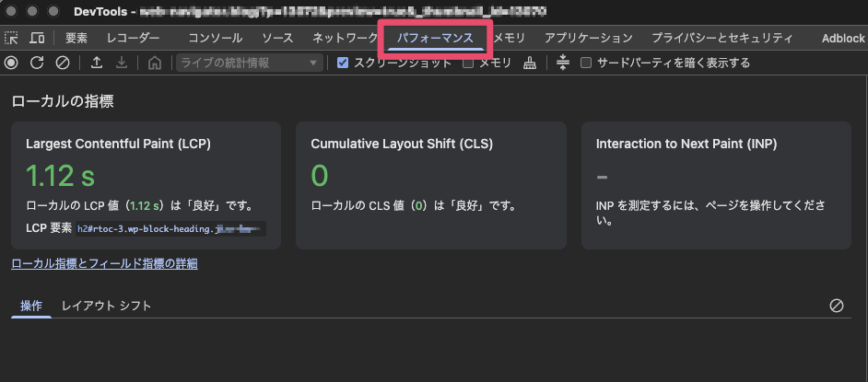Enable サードパーティを暗く表示する checkbox

(x=586, y=63)
